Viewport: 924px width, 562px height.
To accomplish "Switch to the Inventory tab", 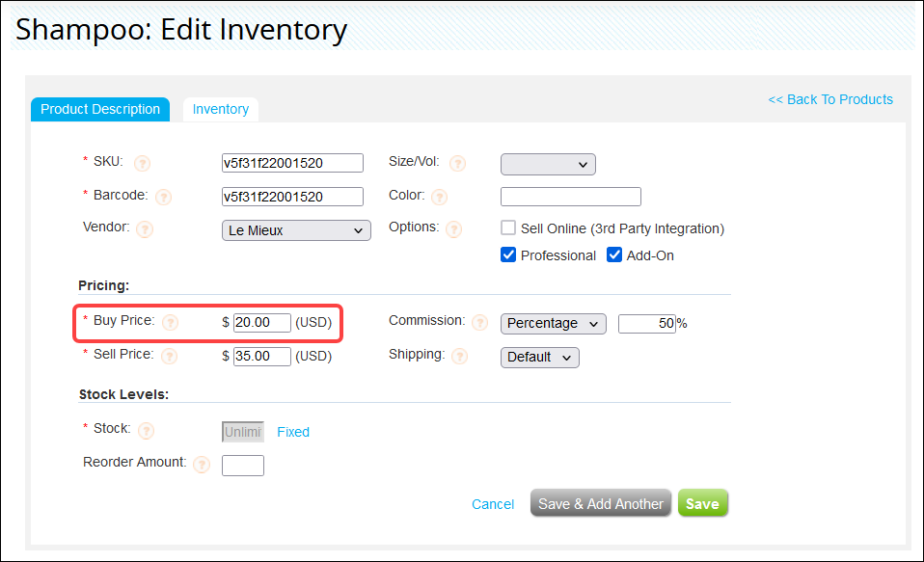I will [x=221, y=110].
